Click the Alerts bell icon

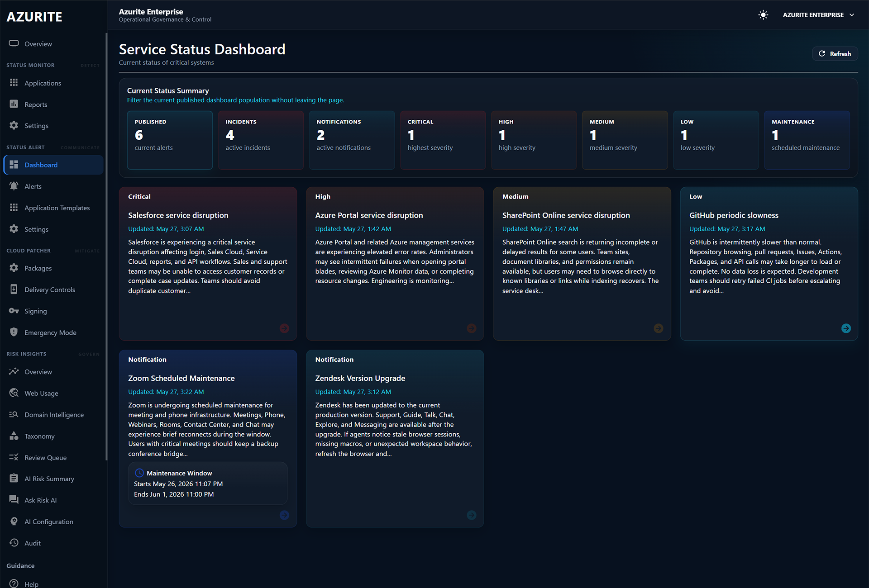pos(14,186)
